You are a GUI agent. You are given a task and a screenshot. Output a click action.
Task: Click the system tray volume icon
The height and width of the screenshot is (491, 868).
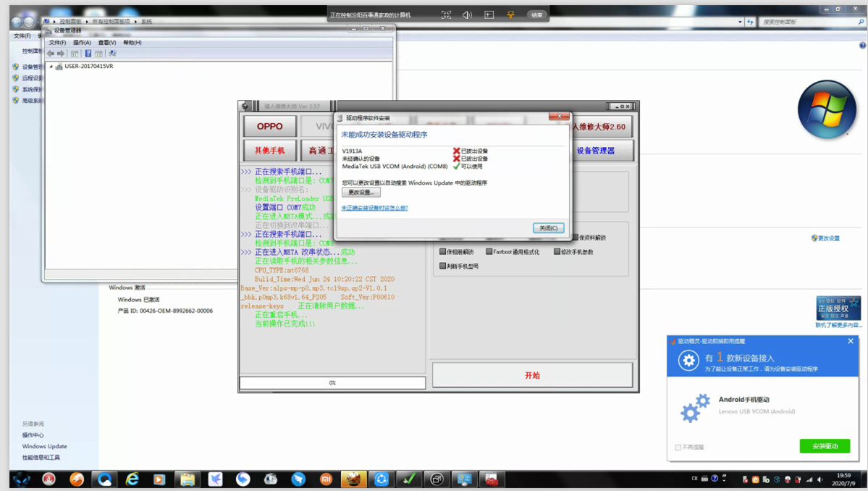(x=819, y=479)
